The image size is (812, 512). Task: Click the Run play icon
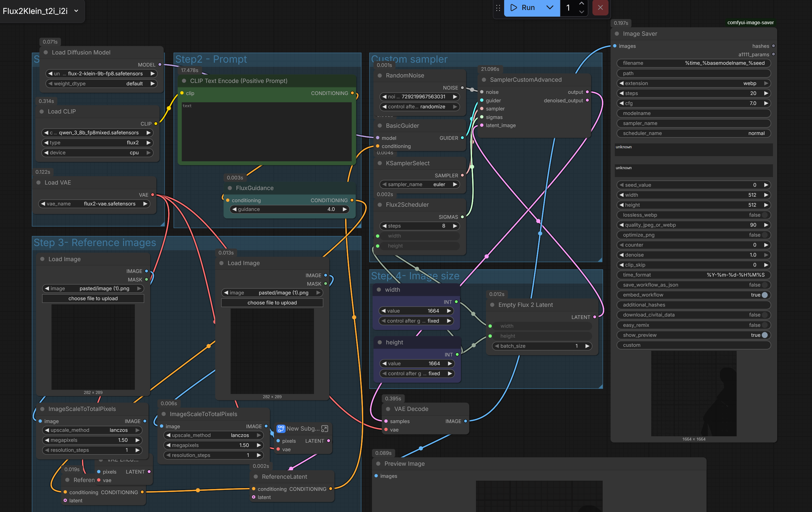pos(514,8)
